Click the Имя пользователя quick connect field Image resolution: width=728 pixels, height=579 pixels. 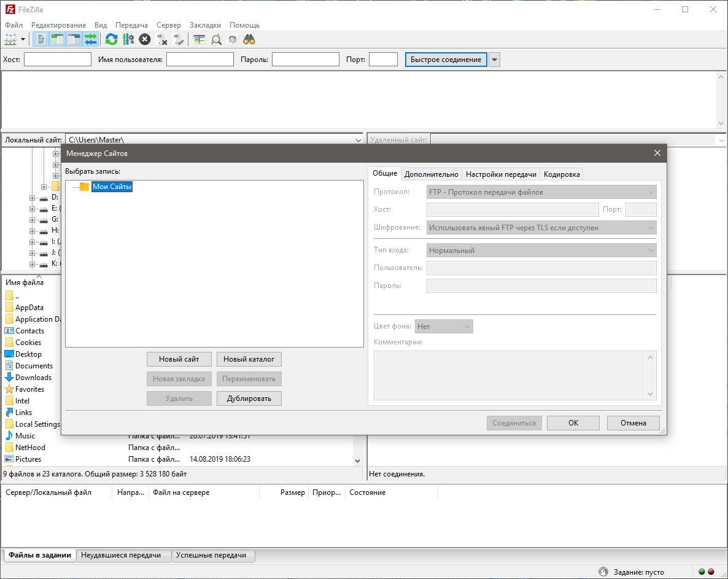coord(200,60)
